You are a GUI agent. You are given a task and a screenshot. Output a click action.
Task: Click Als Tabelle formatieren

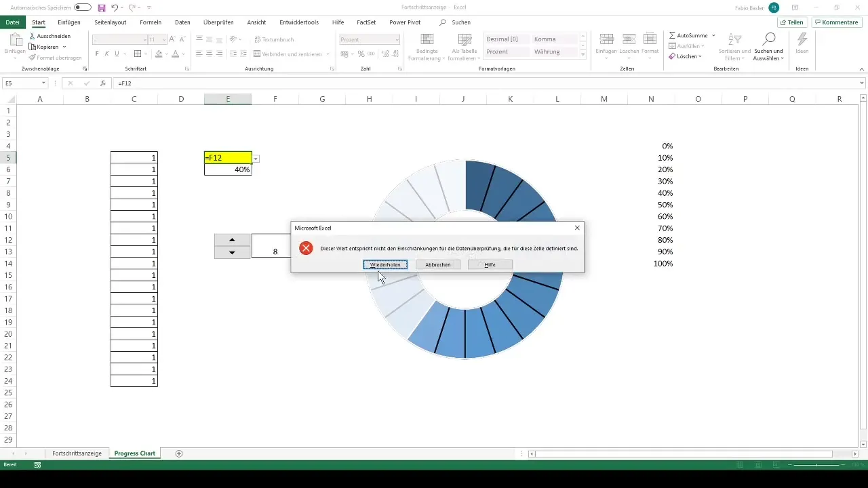tap(465, 46)
